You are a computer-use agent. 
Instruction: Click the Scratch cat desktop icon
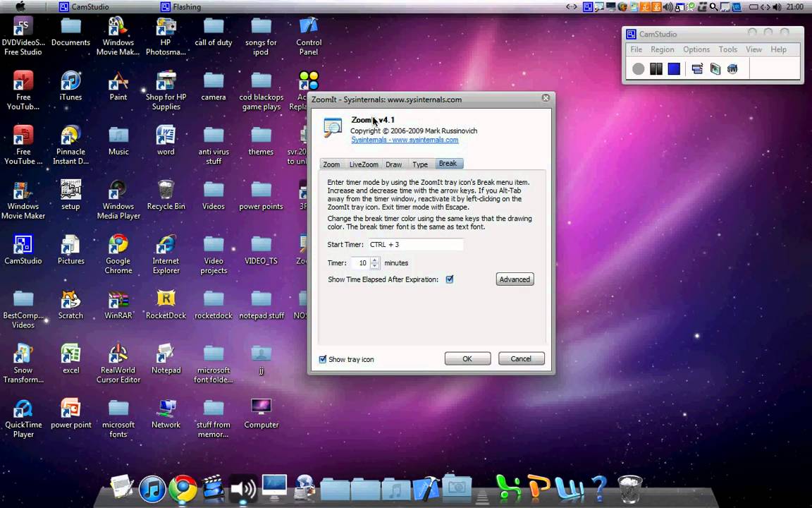pos(70,304)
